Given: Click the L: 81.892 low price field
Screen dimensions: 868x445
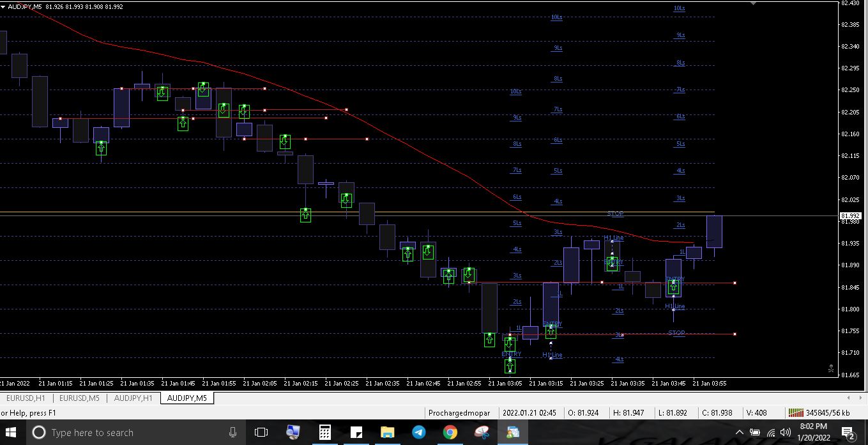Looking at the screenshot, I should click(673, 413).
